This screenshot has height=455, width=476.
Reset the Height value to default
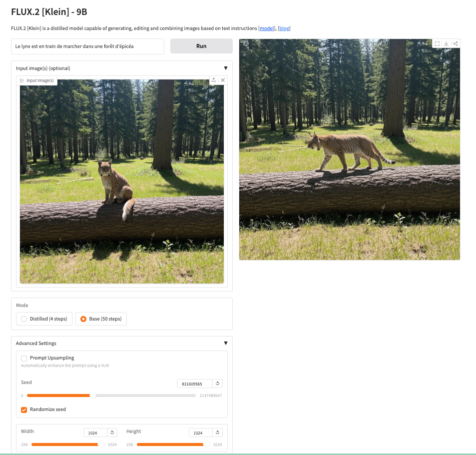[x=217, y=432]
